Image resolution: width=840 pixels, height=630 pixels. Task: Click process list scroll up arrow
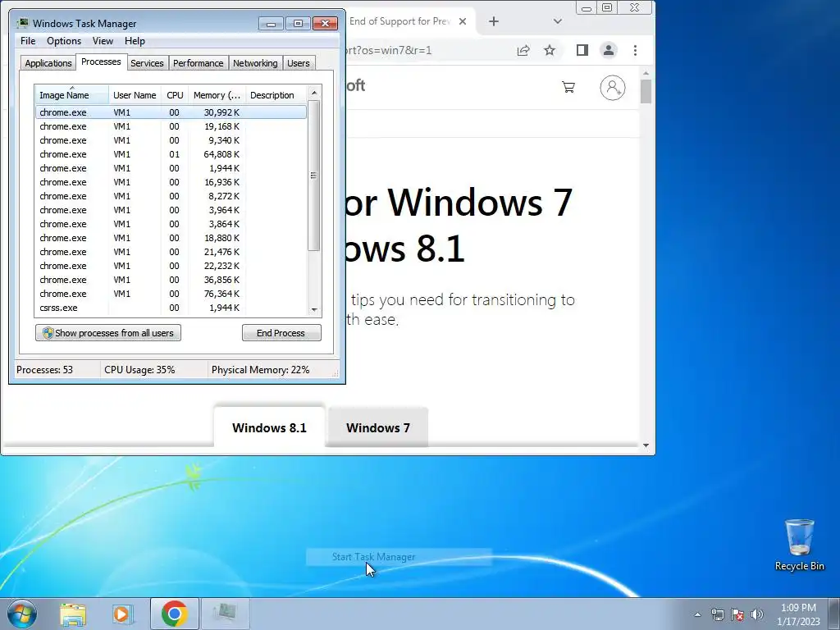314,93
